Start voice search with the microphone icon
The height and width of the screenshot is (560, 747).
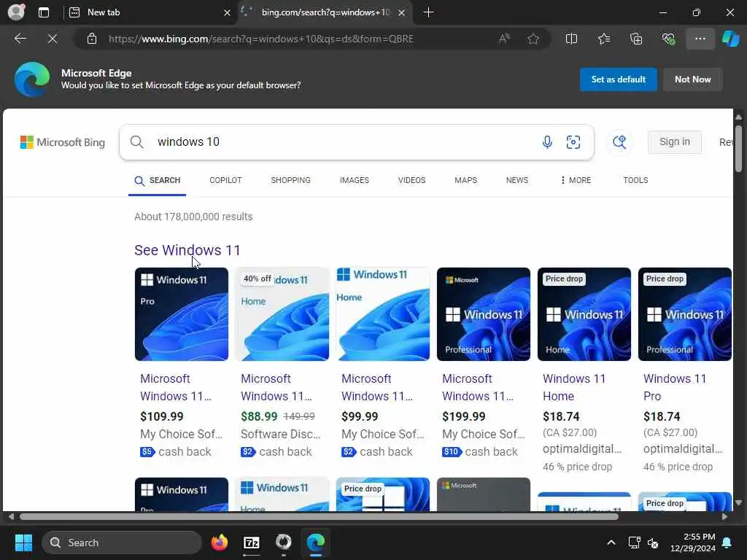547,142
